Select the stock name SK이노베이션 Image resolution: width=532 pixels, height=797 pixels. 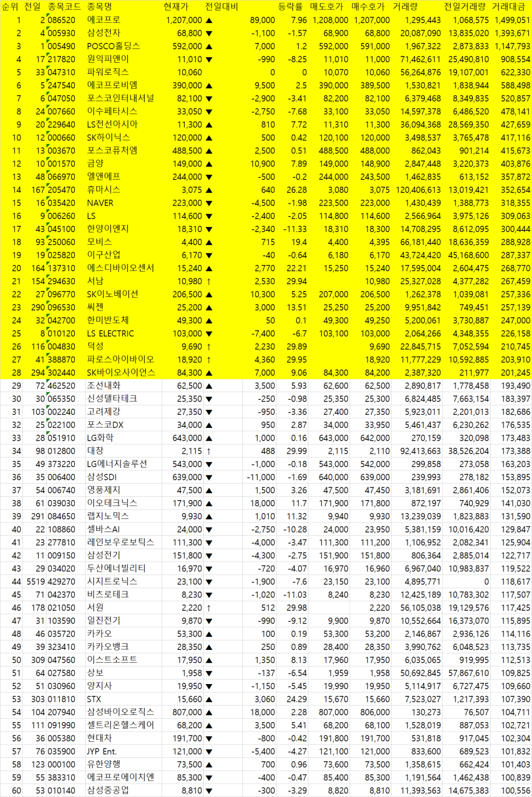112,294
